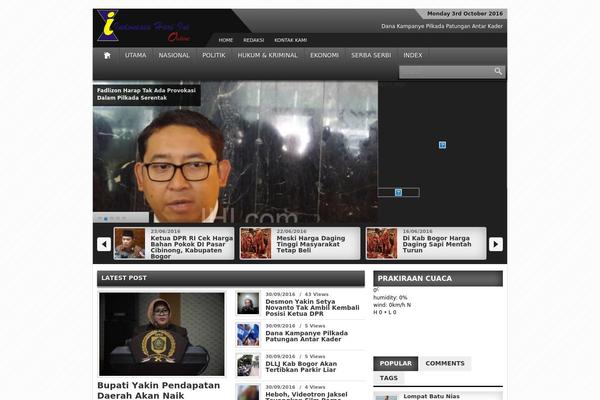
Task: Click the HOME link in top bar
Action: pyautogui.click(x=226, y=40)
